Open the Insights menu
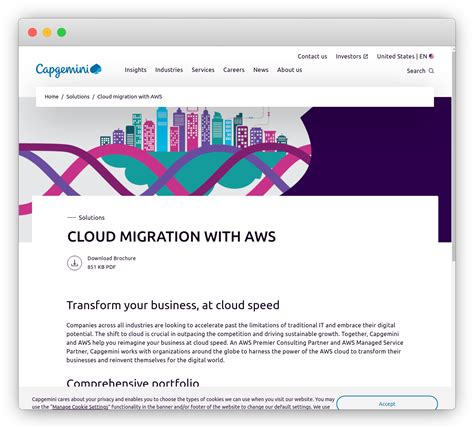Image resolution: width=474 pixels, height=428 pixels. click(135, 70)
